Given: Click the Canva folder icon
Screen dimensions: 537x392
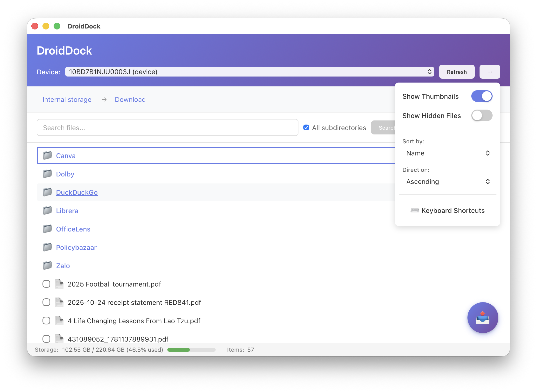Looking at the screenshot, I should click(x=48, y=155).
